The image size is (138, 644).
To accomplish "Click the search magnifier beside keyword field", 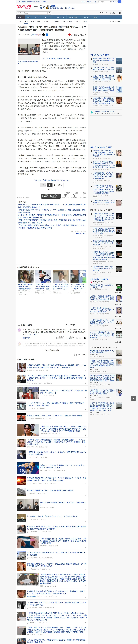I will point(49,13).
